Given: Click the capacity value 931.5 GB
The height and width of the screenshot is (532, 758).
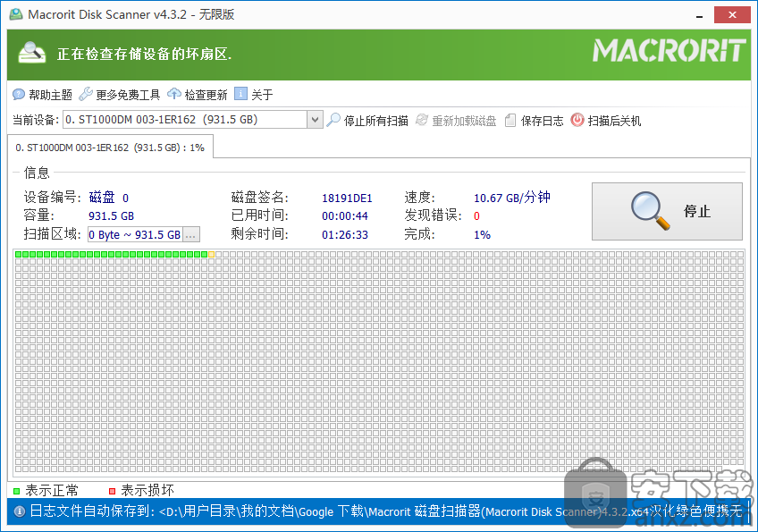Looking at the screenshot, I should tap(111, 216).
